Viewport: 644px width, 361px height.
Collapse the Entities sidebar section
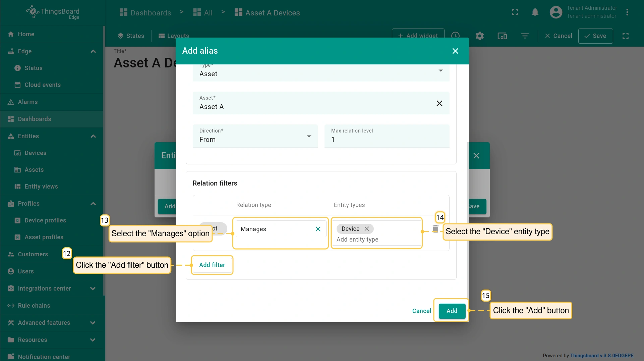[93, 136]
